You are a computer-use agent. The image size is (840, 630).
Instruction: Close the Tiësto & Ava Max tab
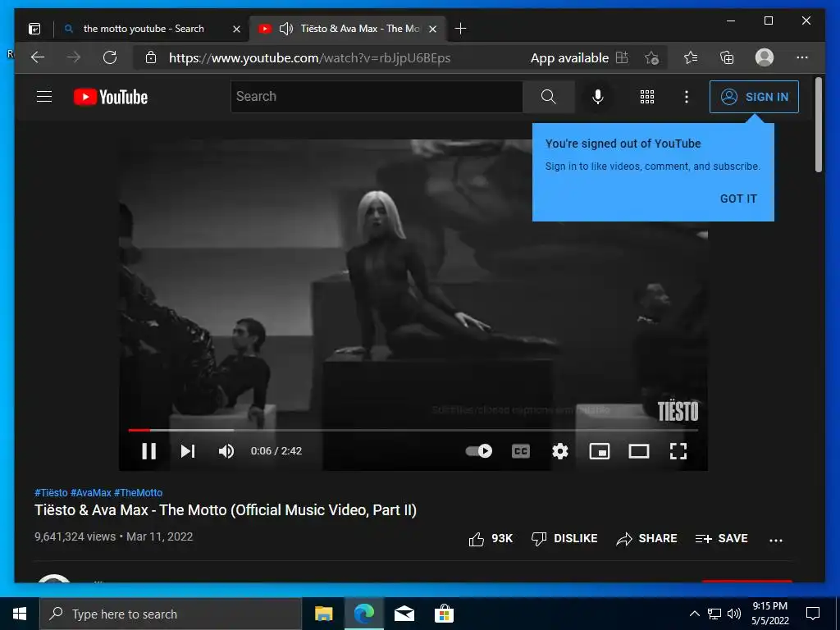coord(433,29)
